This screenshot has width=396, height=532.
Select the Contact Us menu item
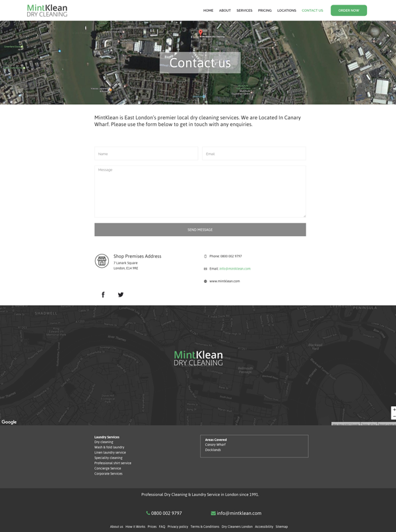[312, 11]
